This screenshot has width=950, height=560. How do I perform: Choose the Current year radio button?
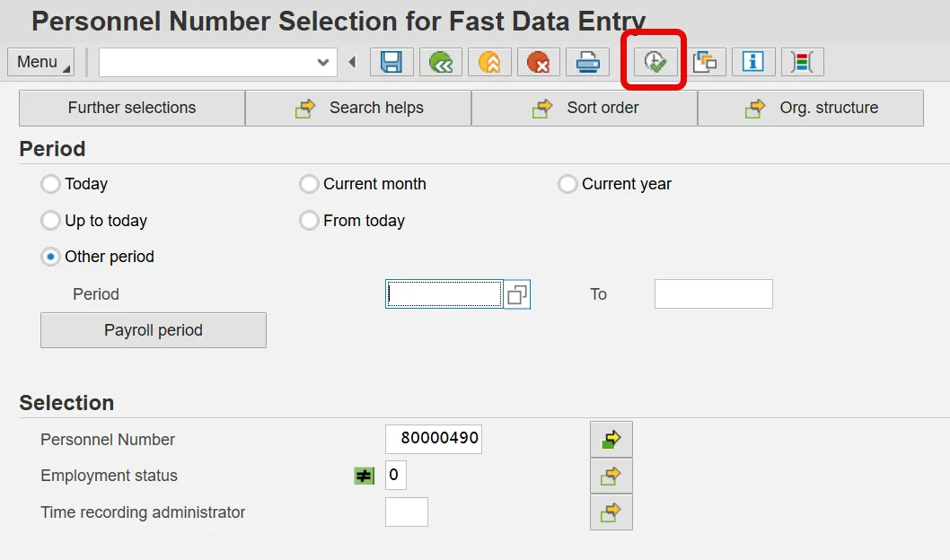point(567,184)
